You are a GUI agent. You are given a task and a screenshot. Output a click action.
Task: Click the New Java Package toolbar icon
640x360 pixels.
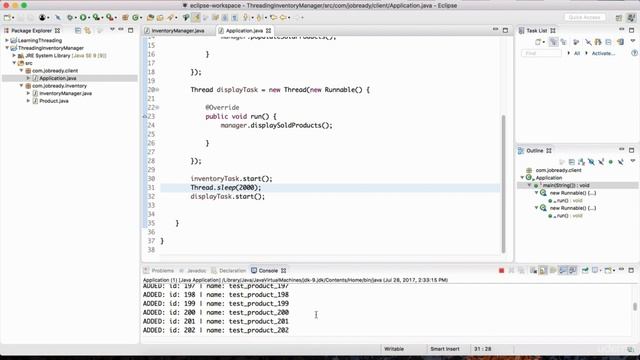coord(125,18)
